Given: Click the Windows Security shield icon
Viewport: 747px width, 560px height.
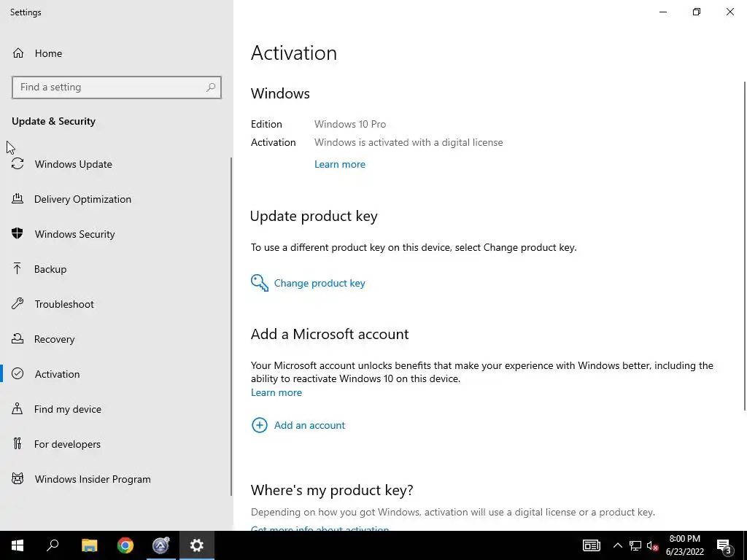Looking at the screenshot, I should (18, 234).
